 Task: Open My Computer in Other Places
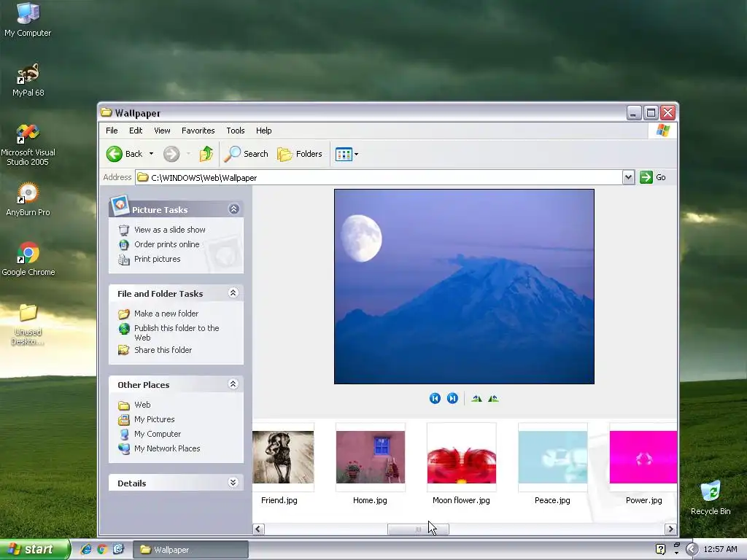158,435
